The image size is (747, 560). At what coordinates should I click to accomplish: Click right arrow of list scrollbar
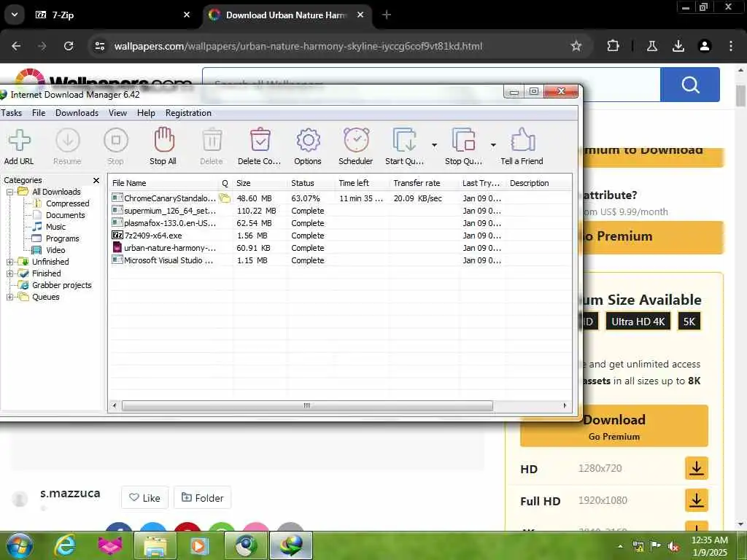click(565, 405)
